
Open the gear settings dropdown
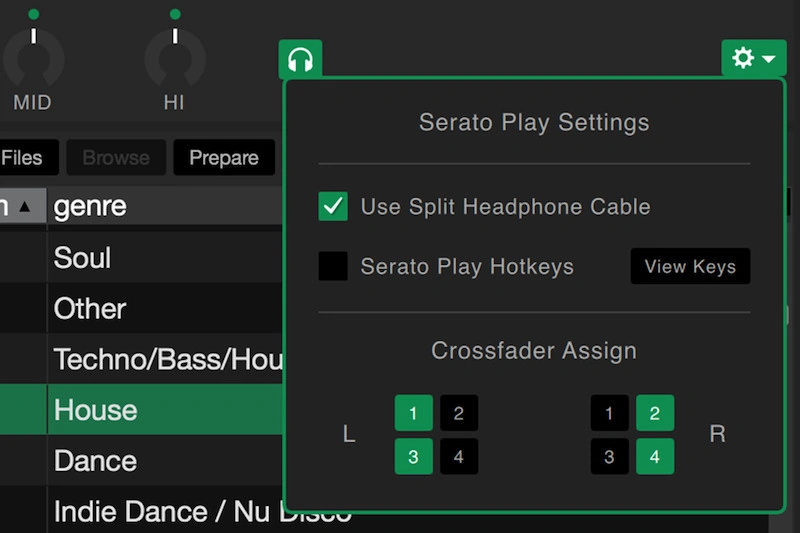point(754,59)
